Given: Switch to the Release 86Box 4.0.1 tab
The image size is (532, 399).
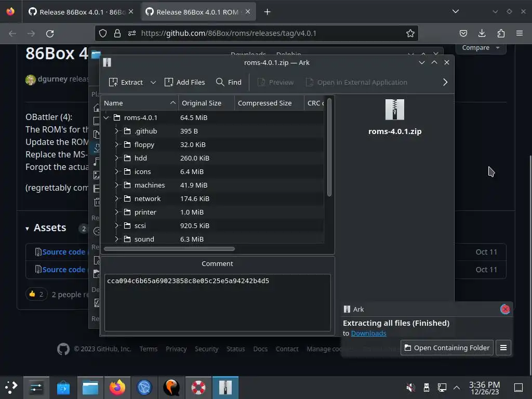Looking at the screenshot, I should pyautogui.click(x=81, y=12).
